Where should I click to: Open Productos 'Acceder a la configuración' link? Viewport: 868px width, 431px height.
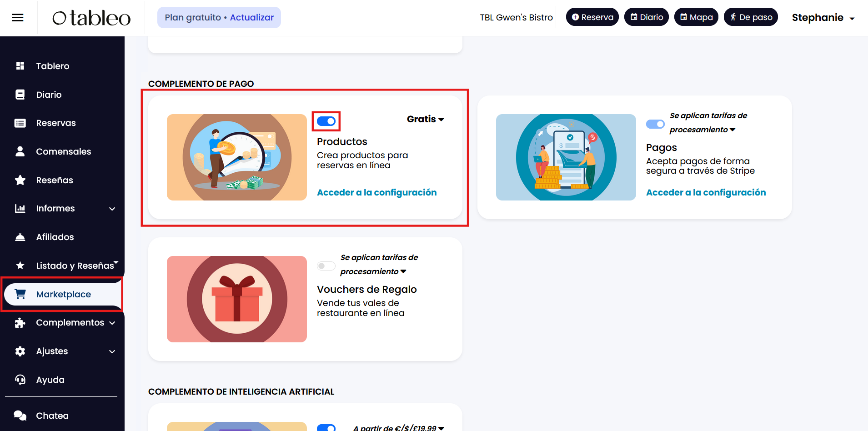[x=377, y=192]
